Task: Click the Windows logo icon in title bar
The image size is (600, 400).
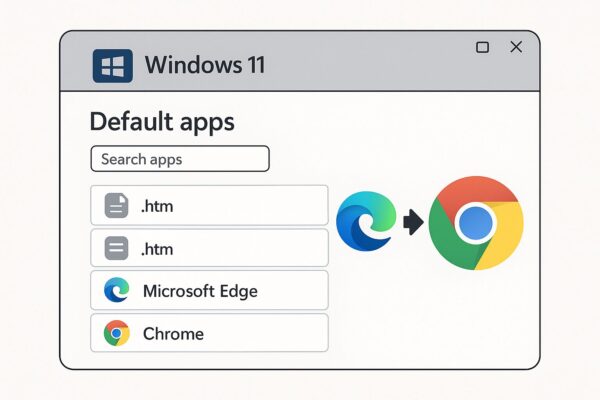Action: (112, 66)
